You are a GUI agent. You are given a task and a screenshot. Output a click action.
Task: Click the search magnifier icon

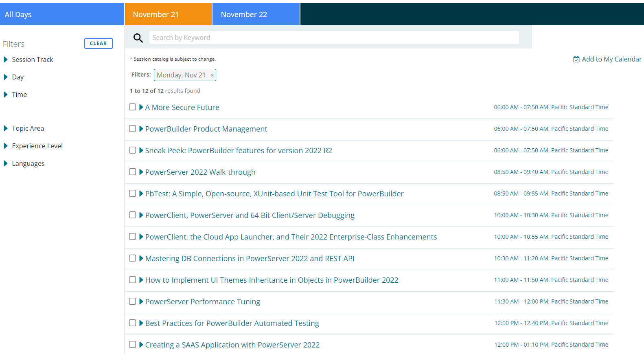click(x=138, y=38)
